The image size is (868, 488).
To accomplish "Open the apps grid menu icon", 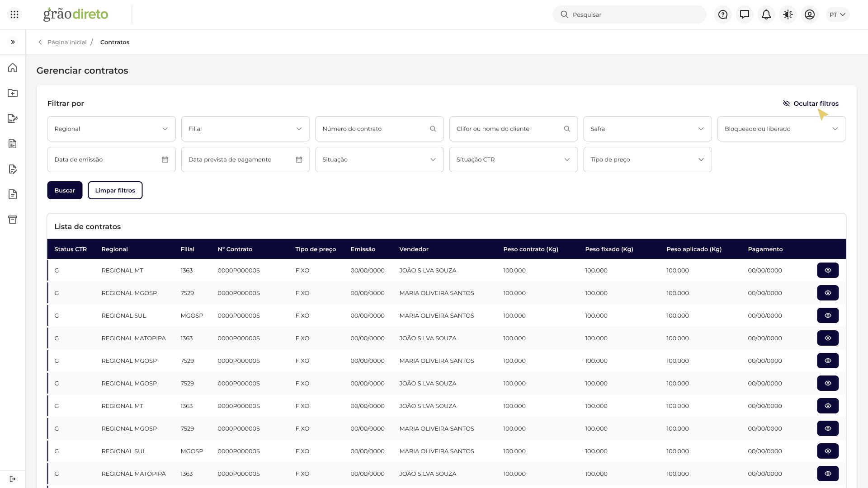I will click(x=14, y=14).
